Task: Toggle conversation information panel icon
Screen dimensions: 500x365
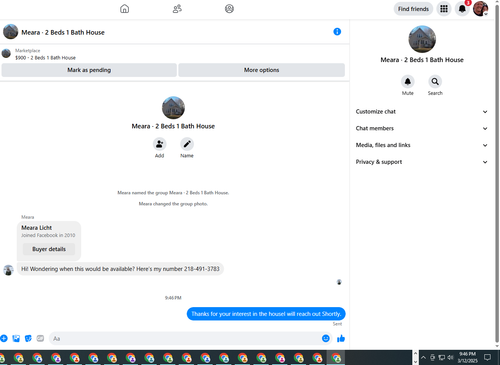Action: [x=337, y=32]
